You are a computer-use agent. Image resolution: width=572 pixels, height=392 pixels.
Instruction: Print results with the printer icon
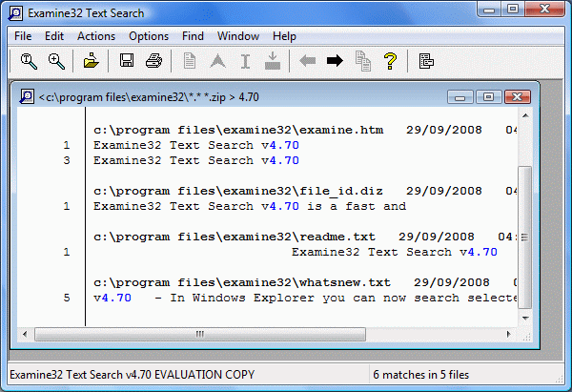coord(153,61)
